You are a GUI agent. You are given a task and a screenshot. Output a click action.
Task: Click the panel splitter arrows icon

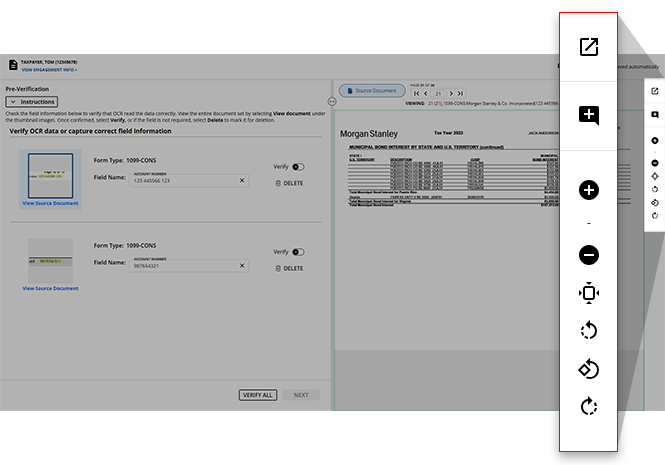tap(332, 101)
